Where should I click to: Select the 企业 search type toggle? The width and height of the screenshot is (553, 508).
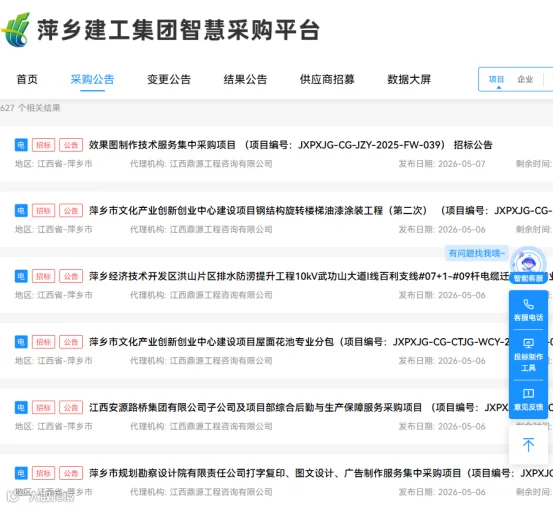click(x=525, y=79)
